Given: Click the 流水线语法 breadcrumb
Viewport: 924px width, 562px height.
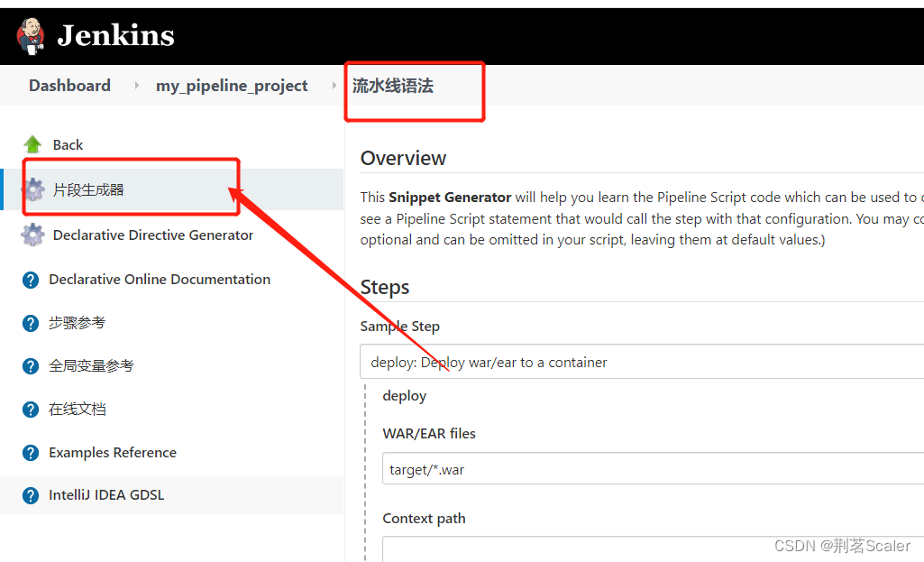Looking at the screenshot, I should 393,86.
